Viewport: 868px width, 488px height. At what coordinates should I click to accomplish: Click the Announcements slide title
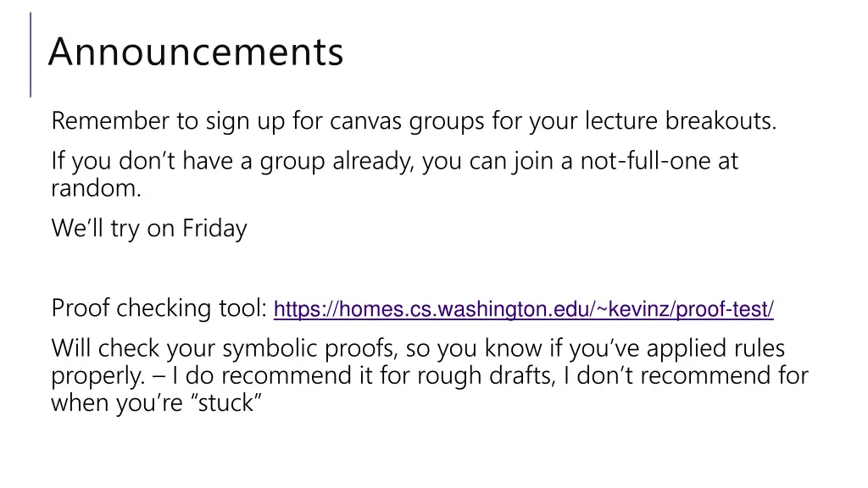pos(196,52)
